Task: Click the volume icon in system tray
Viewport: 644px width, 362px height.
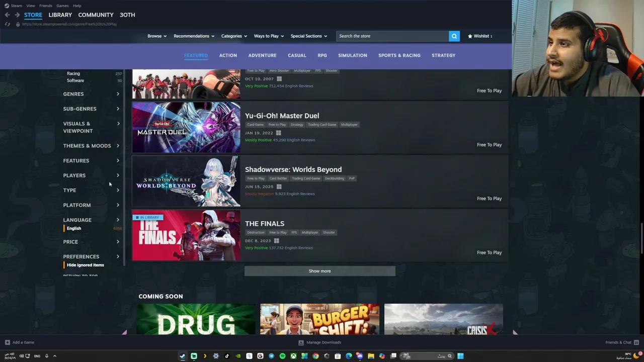Action: [x=21, y=356]
